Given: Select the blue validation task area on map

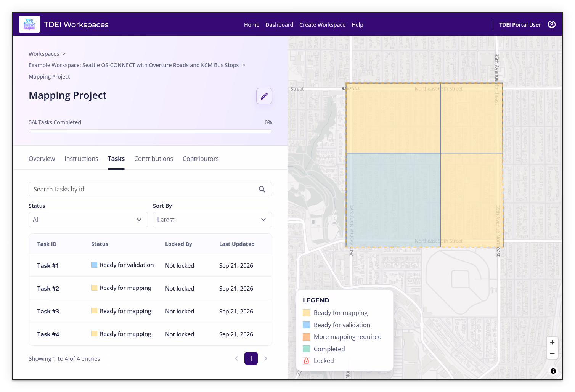Looking at the screenshot, I should (393, 200).
